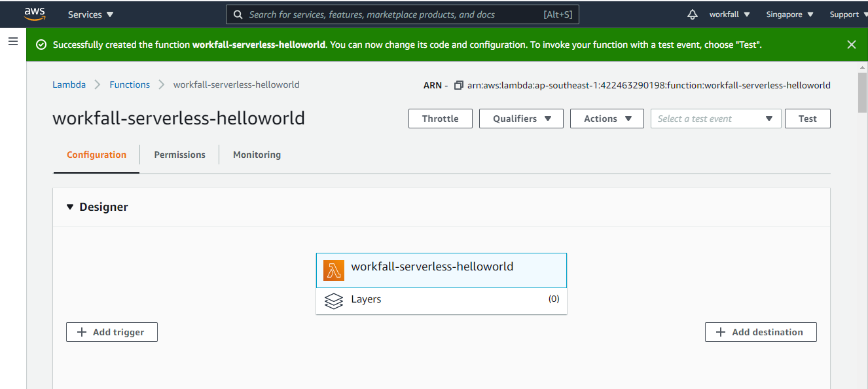Click the workfall-serverless-helloworld page heading
This screenshot has width=868, height=389.
pos(179,118)
